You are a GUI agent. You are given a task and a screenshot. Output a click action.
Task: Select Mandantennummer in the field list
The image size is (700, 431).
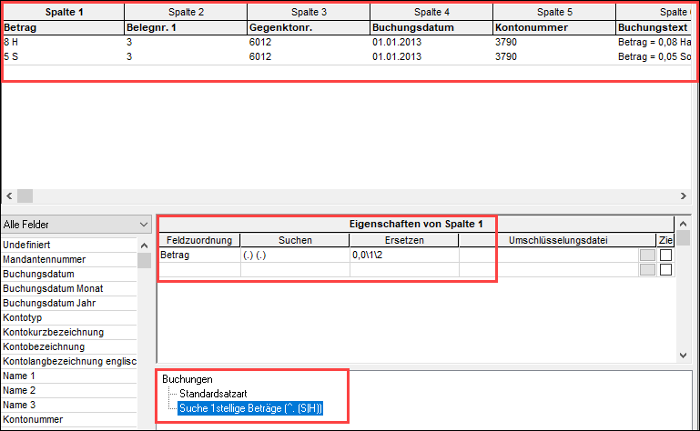click(x=69, y=259)
